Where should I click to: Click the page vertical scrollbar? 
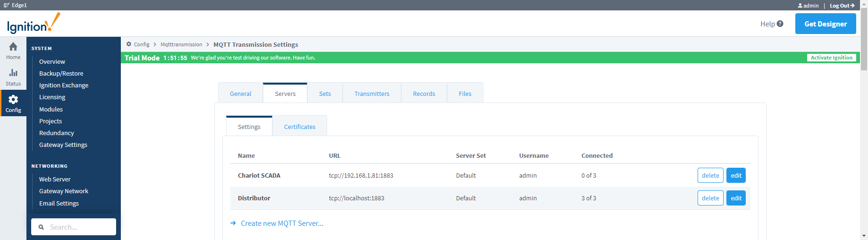[864, 40]
